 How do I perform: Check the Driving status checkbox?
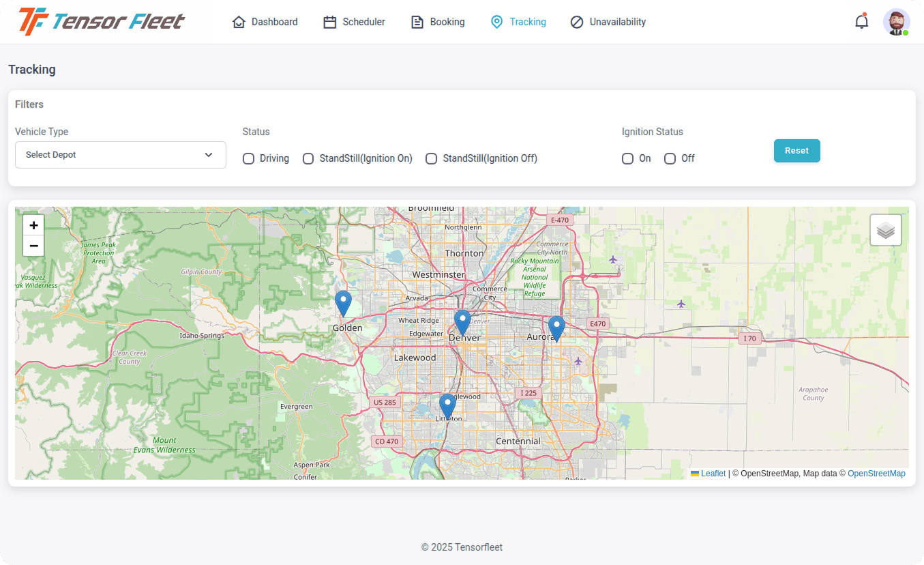(x=249, y=158)
